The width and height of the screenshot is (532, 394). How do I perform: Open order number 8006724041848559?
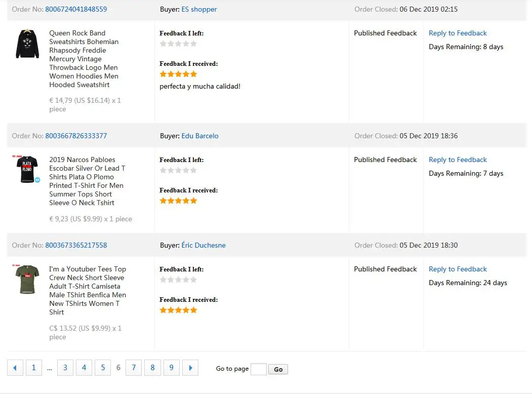76,9
